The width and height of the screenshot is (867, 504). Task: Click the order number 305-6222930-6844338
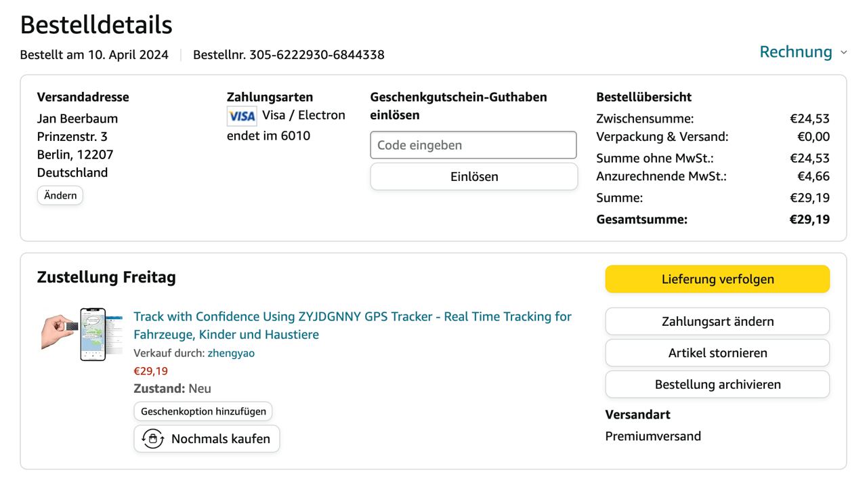pyautogui.click(x=316, y=55)
